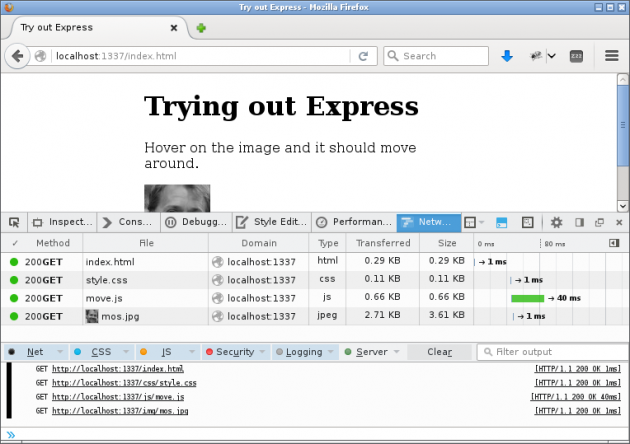The height and width of the screenshot is (444, 630).
Task: Go back with the browser back arrow
Action: (x=17, y=56)
